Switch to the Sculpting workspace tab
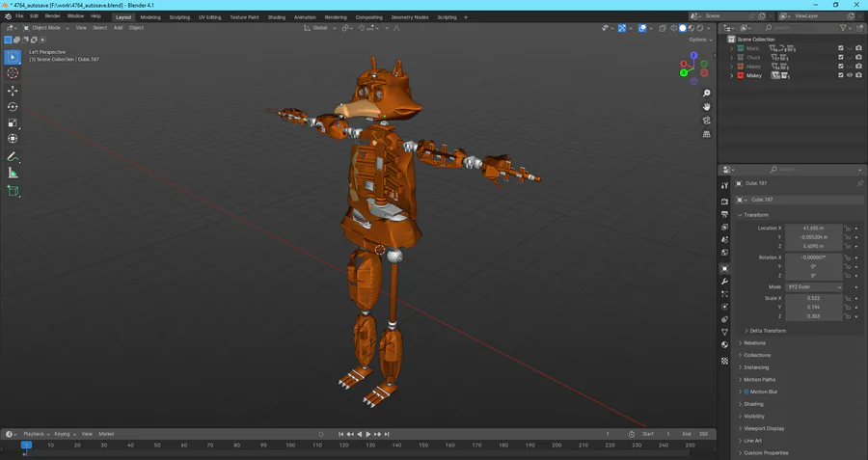Viewport: 868px width, 460px height. [179, 17]
